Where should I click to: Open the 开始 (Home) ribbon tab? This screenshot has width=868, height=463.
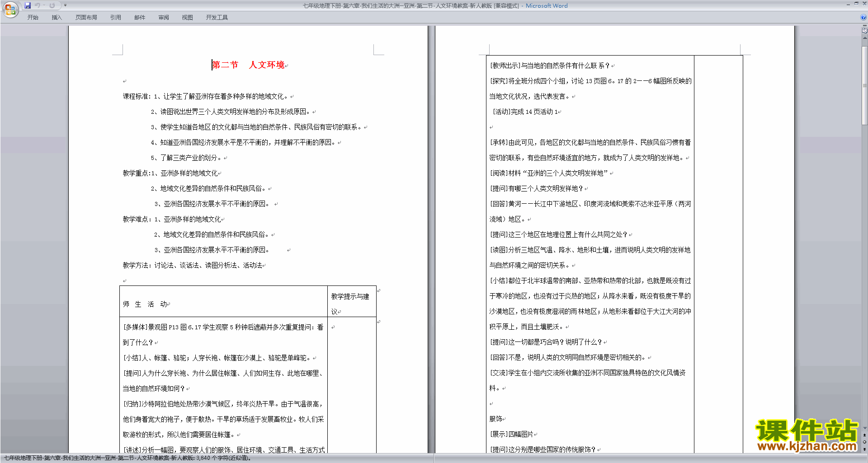(33, 18)
